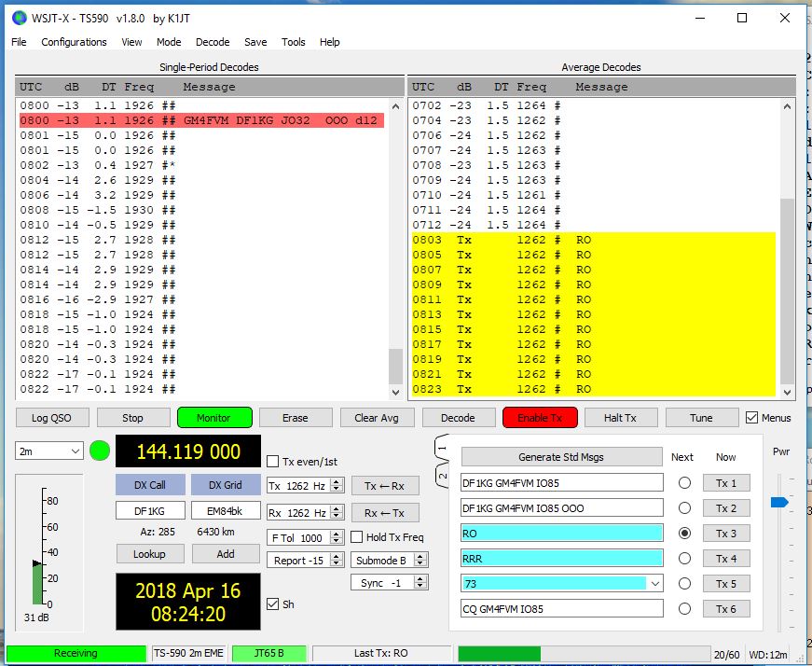The image size is (812, 666).
Task: Click the DF1KG DX call input field
Action: click(x=150, y=511)
